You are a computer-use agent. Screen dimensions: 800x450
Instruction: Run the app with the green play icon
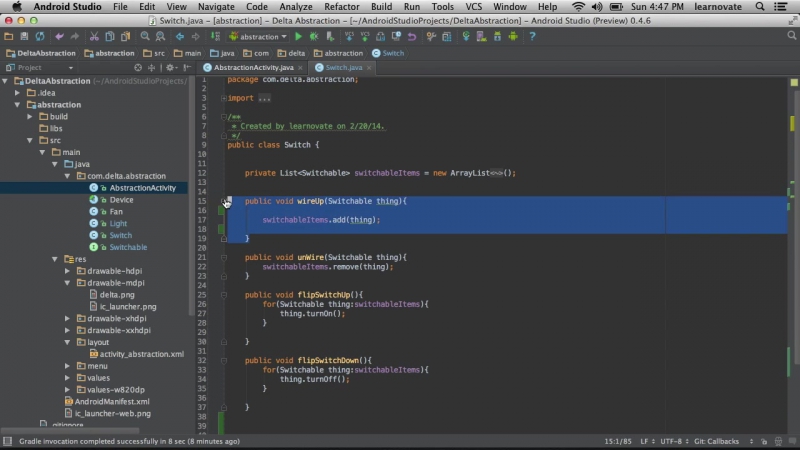coord(298,36)
